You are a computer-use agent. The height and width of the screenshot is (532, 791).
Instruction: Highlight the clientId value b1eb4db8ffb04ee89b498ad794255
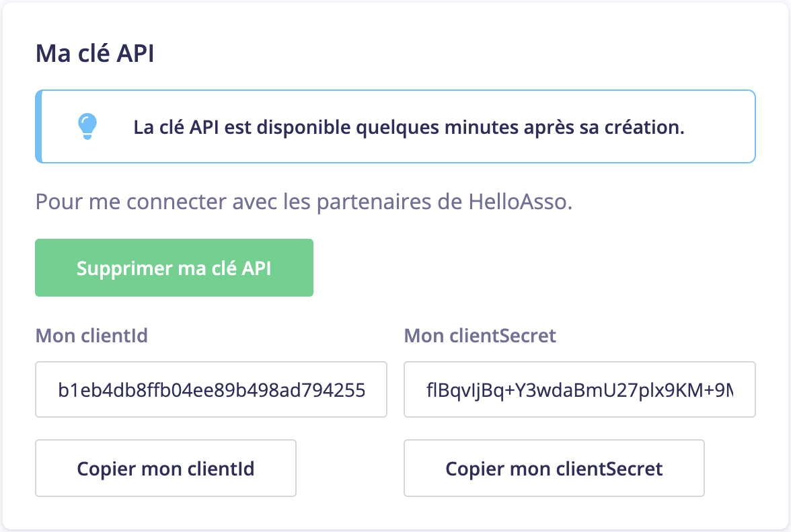[211, 389]
